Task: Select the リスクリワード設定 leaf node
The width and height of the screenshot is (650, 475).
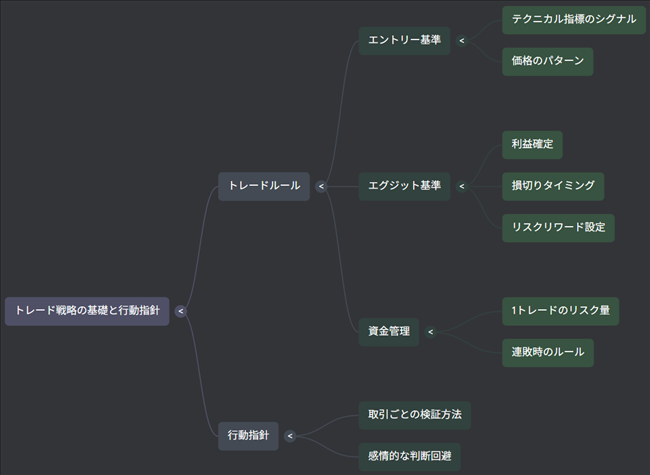Action: point(557,228)
